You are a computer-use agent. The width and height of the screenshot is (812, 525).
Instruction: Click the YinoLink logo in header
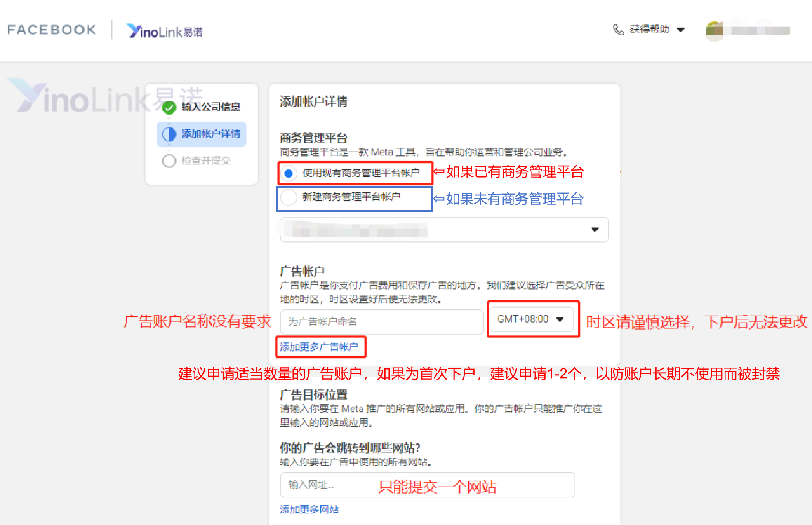[165, 31]
